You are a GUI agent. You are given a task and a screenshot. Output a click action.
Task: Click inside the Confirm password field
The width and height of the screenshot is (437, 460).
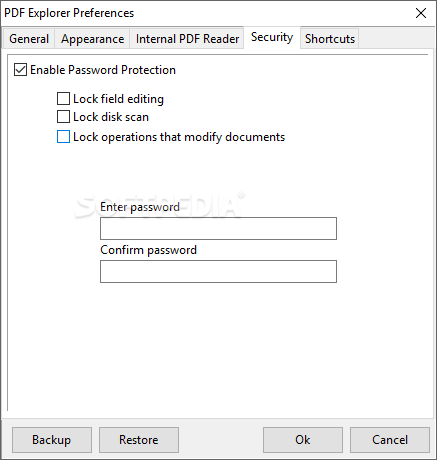pyautogui.click(x=218, y=272)
